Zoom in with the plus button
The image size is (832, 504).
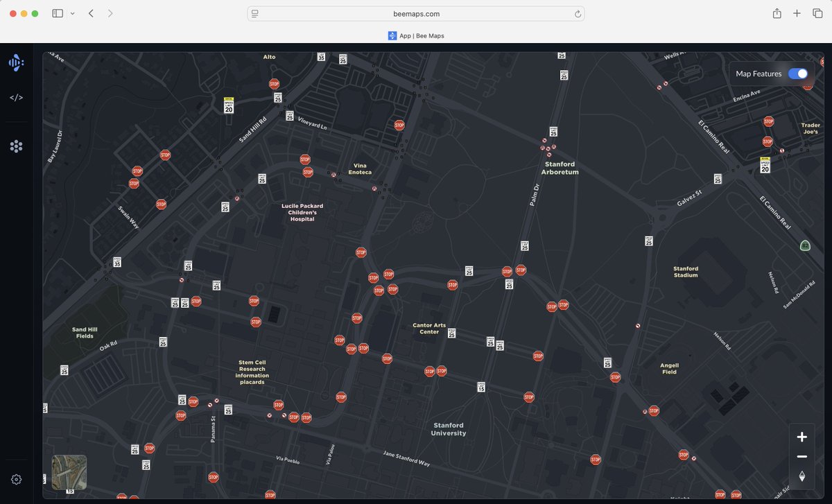pos(801,437)
